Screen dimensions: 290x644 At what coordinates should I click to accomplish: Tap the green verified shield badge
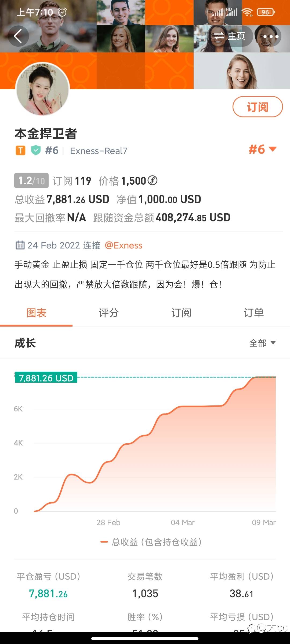point(36,151)
